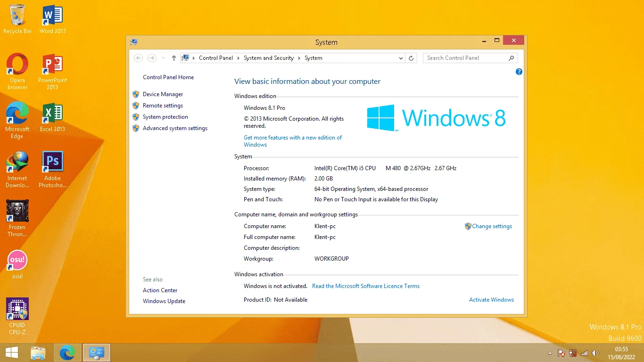Click the battery power tray icon

[x=573, y=353]
